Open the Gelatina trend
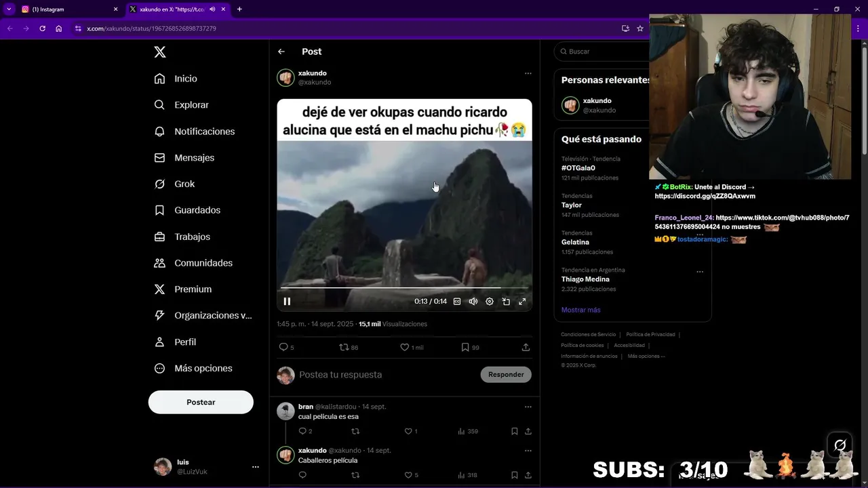Image resolution: width=868 pixels, height=488 pixels. click(x=575, y=242)
